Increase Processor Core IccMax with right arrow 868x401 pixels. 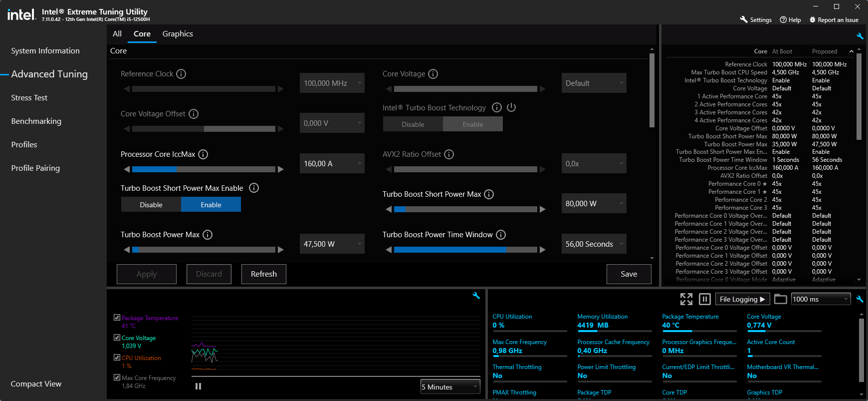click(x=281, y=169)
